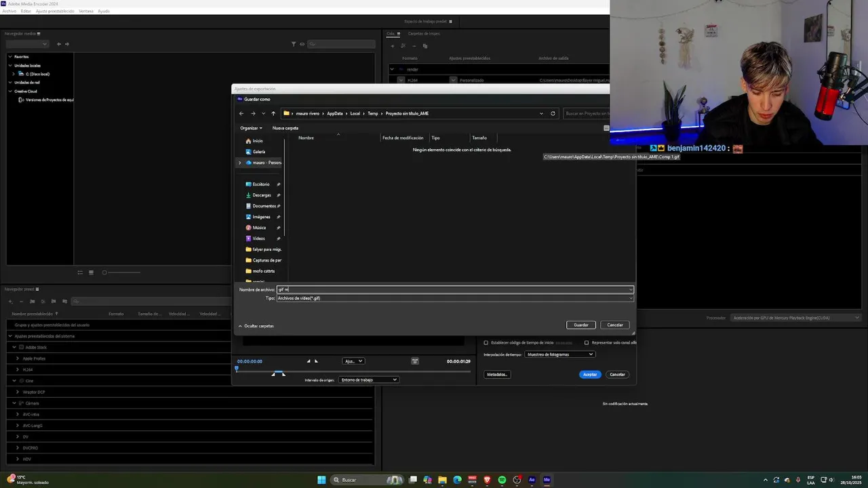Open Spotify from the taskbar
Viewport: 868px width, 488px height.
(x=502, y=480)
